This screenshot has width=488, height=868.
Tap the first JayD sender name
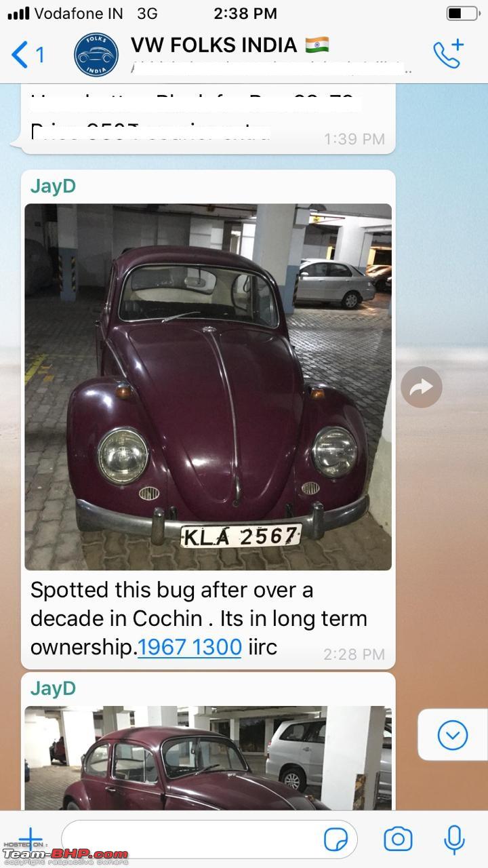click(x=53, y=186)
